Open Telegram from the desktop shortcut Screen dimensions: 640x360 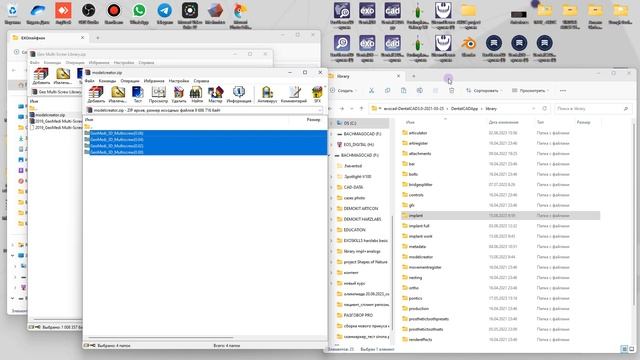tap(164, 14)
